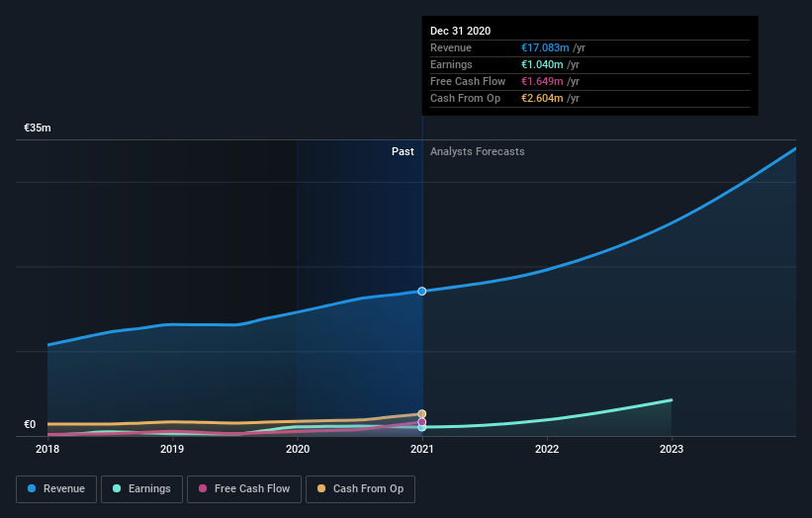Viewport: 812px width, 518px height.
Task: Select the 2021 x-axis label
Action: tap(422, 449)
